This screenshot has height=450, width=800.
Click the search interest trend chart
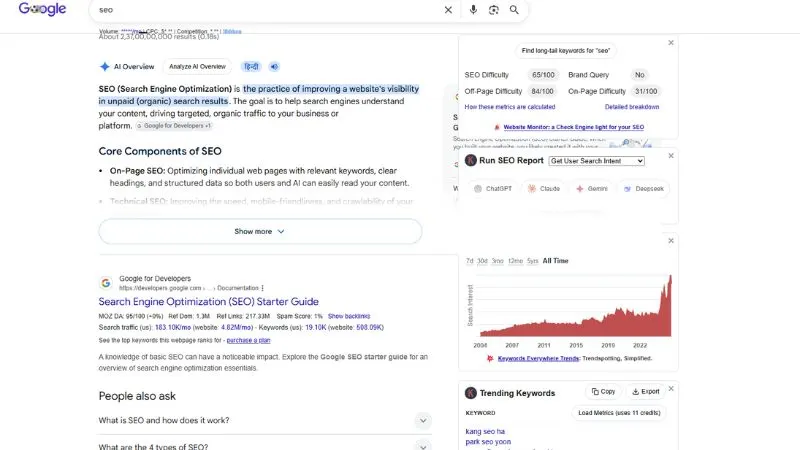pyautogui.click(x=575, y=306)
